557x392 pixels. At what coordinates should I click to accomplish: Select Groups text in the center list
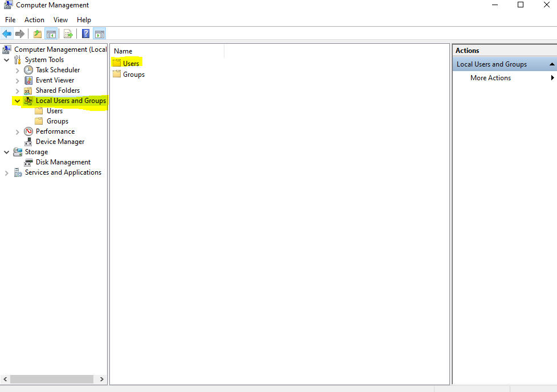pyautogui.click(x=134, y=75)
